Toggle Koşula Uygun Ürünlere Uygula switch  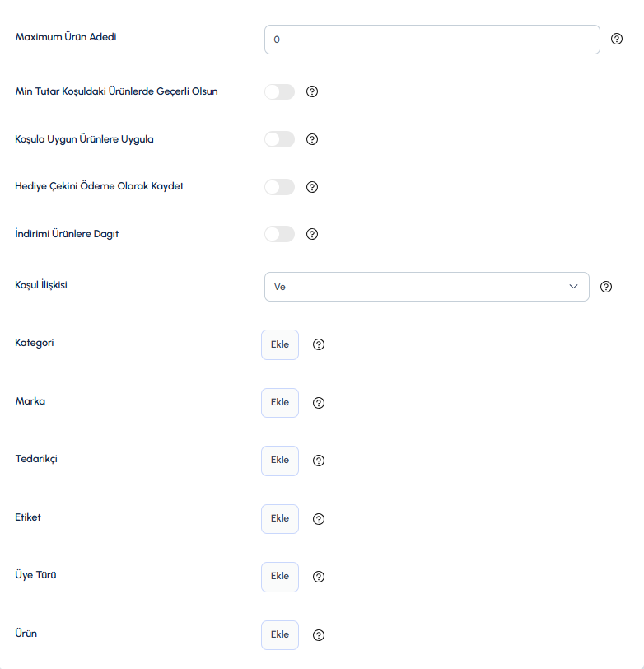(279, 139)
